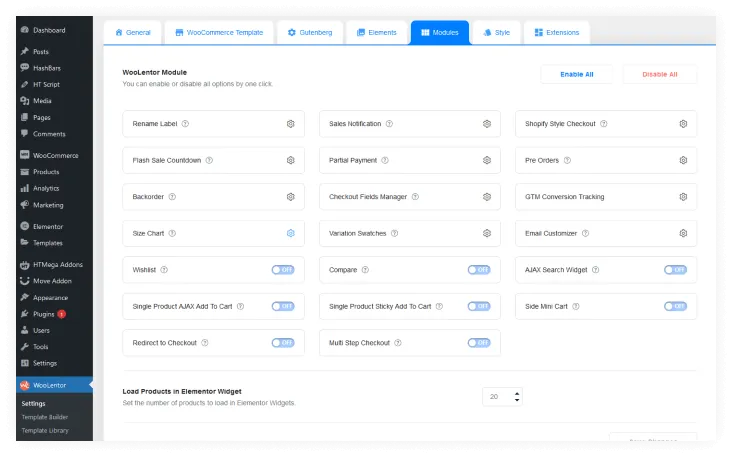Click the products-to-load number field
732x457 pixels.
click(502, 397)
